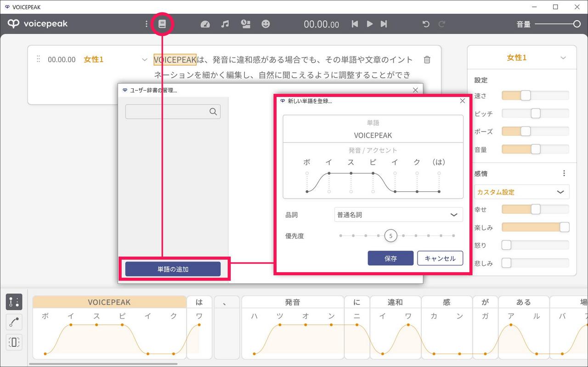
Task: Click the voicepeak logo
Action: tap(38, 24)
